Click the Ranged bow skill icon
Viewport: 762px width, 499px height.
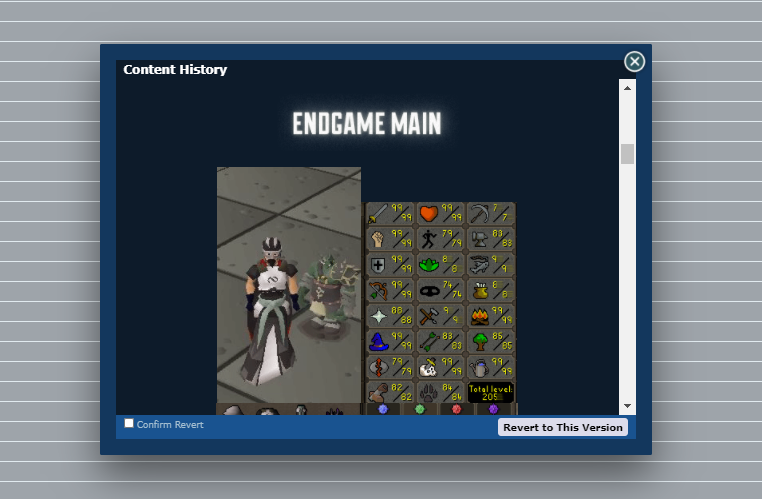coord(378,291)
